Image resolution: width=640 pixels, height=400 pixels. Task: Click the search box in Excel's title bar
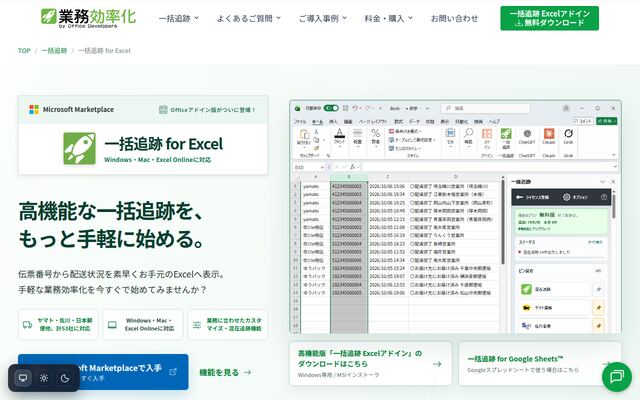click(486, 108)
